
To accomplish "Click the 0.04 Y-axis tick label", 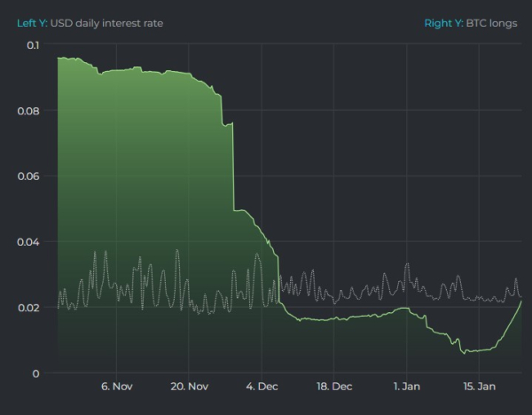I will [x=28, y=242].
